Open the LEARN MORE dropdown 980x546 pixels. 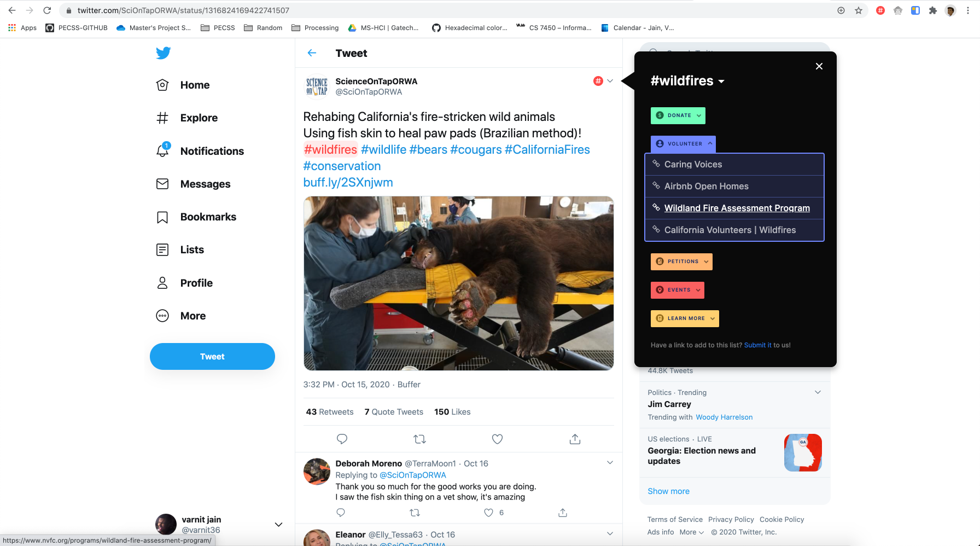click(x=685, y=318)
